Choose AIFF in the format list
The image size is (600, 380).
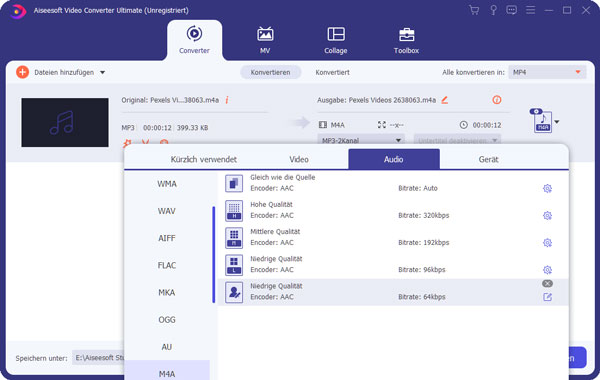click(167, 238)
